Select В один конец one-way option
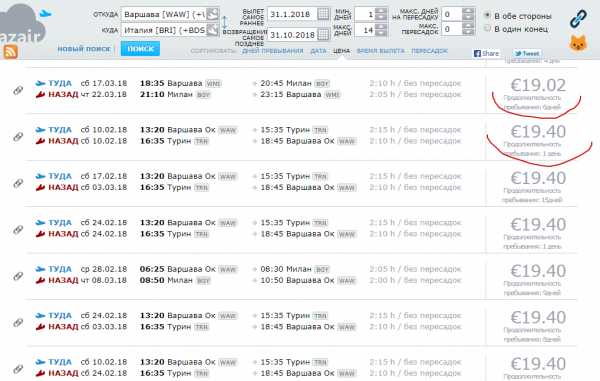Image resolution: width=600 pixels, height=381 pixels. coord(487,28)
